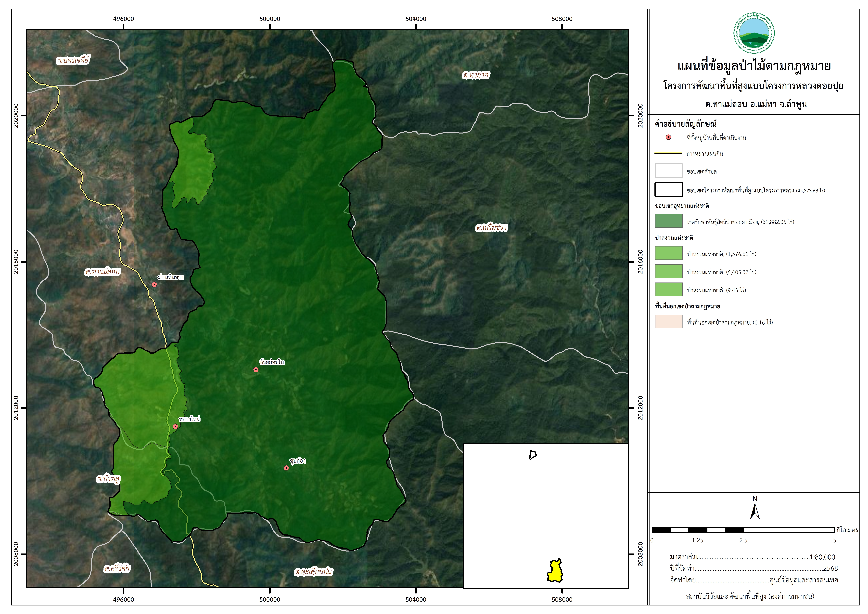
Task: Click the green swatch for 9.43 ไร่
Action: 669,289
